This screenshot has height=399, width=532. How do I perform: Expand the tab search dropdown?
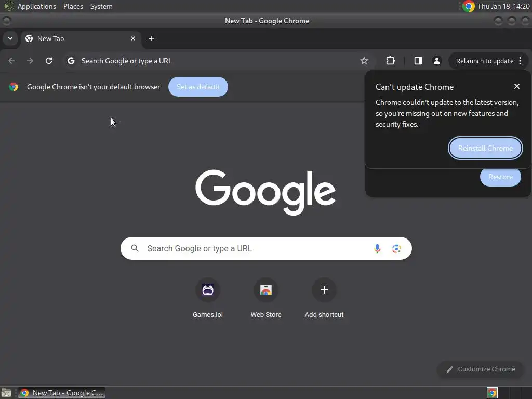coord(10,38)
